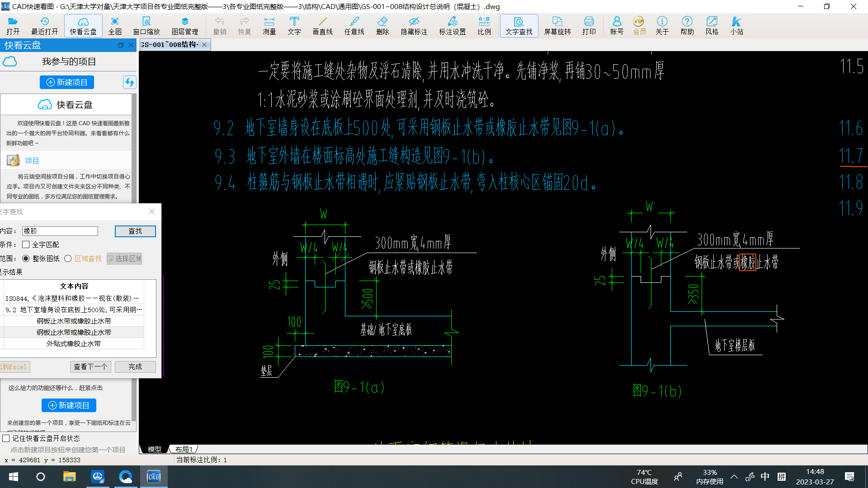
Task: Open 标注设置 annotation settings
Action: tap(453, 26)
